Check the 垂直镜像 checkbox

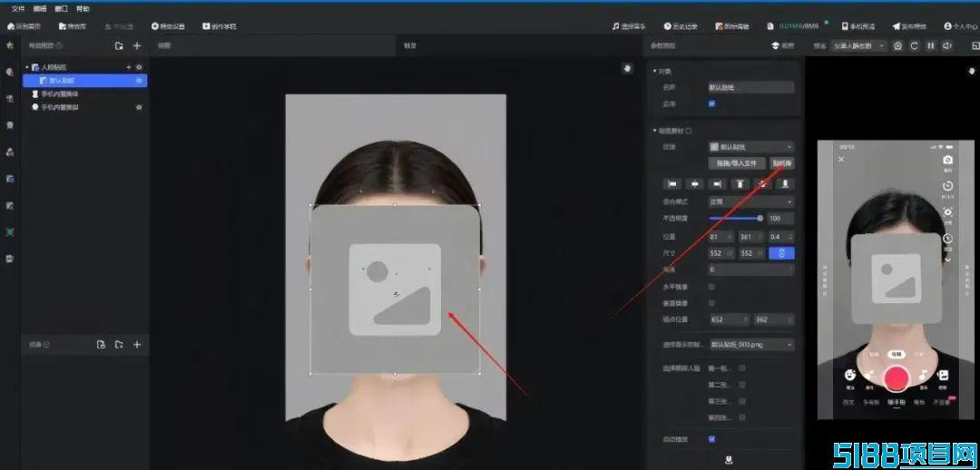712,302
